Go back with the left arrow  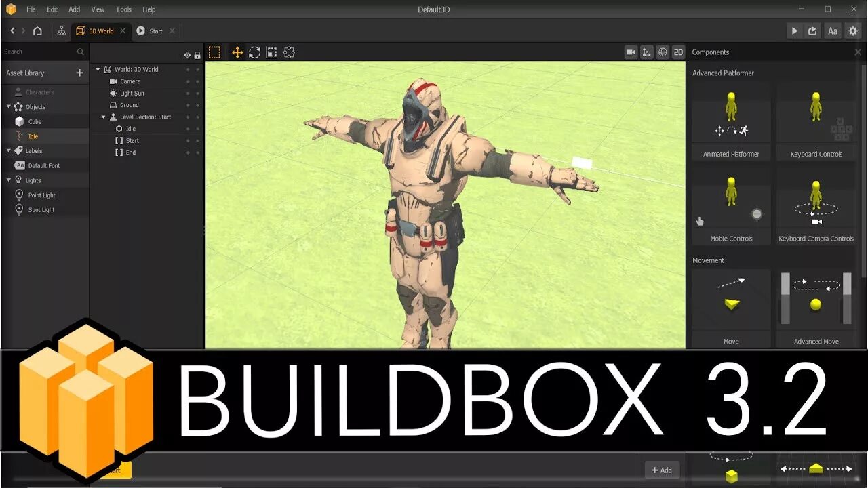pos(12,30)
